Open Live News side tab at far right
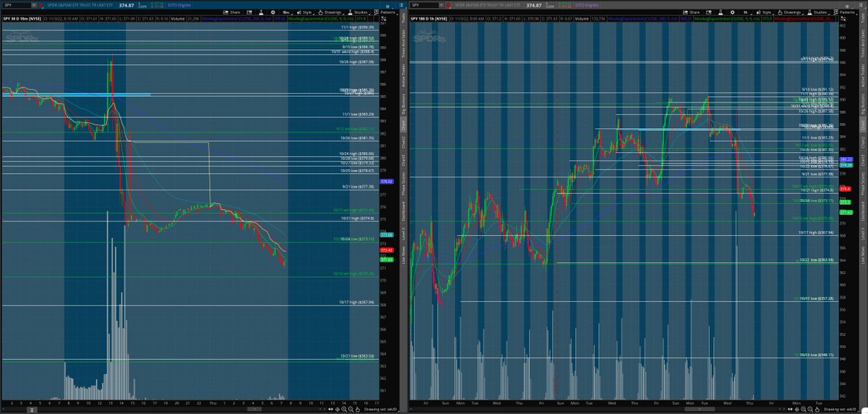868x414 pixels. (x=863, y=255)
